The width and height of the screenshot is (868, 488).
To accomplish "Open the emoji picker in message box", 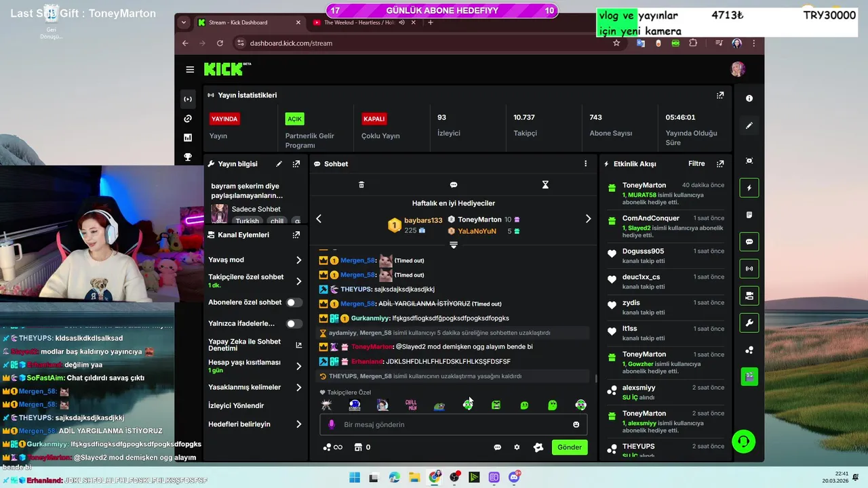I will tap(576, 424).
